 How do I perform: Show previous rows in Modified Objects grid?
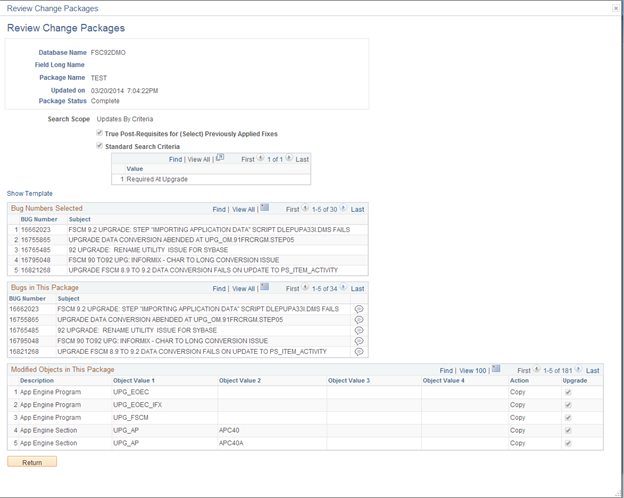[x=536, y=369]
